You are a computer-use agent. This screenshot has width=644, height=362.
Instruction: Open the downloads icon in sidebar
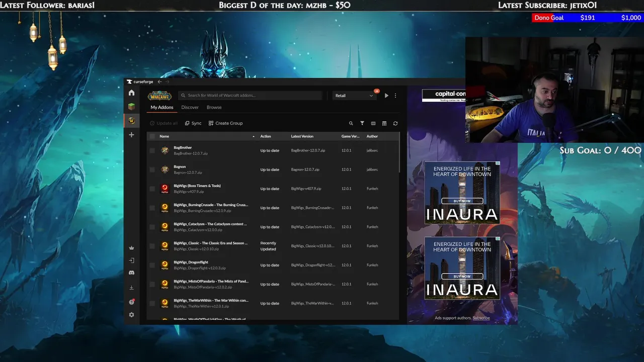click(131, 288)
